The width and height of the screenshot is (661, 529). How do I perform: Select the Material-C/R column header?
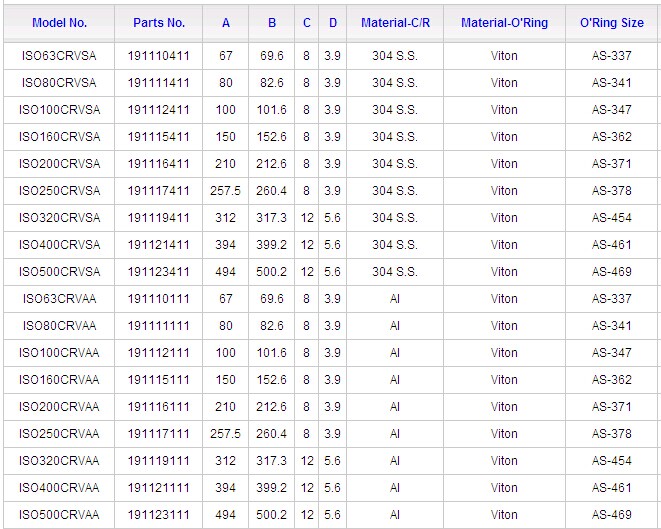tap(395, 22)
